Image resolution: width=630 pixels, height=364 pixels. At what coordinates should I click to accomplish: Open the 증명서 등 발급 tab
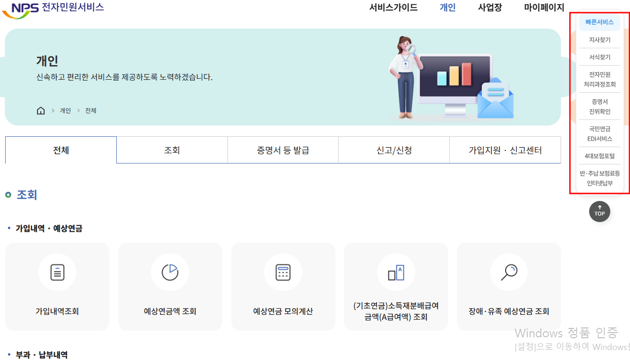283,149
